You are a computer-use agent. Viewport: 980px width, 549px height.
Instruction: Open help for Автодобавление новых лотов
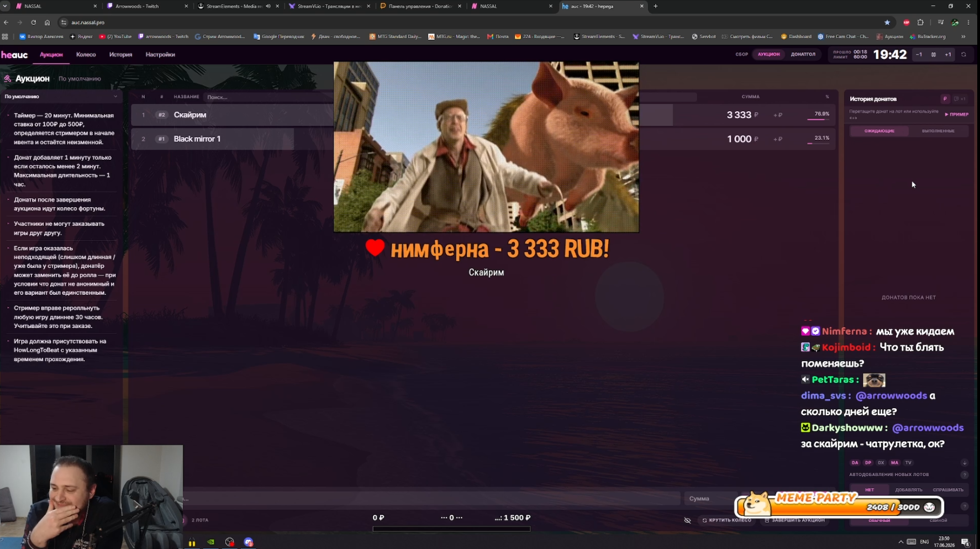point(965,475)
